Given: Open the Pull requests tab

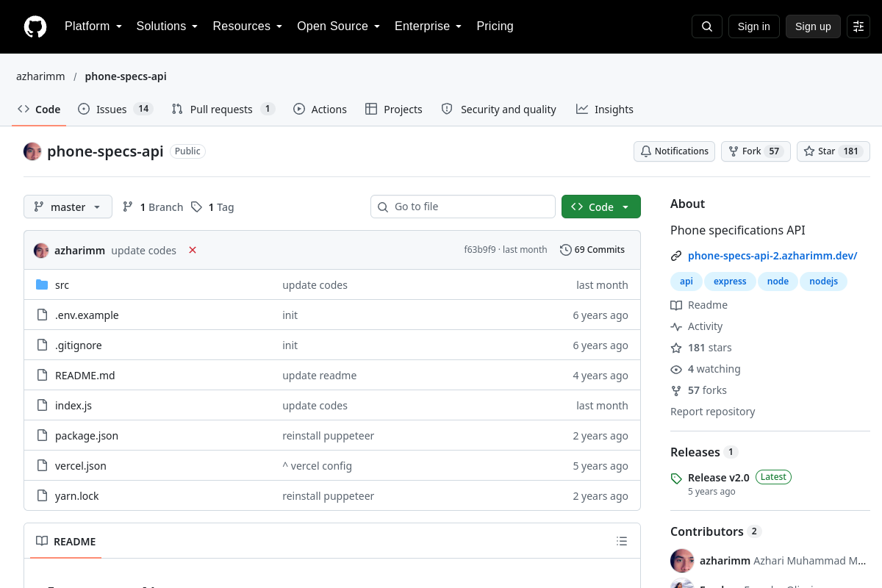Looking at the screenshot, I should 223,110.
